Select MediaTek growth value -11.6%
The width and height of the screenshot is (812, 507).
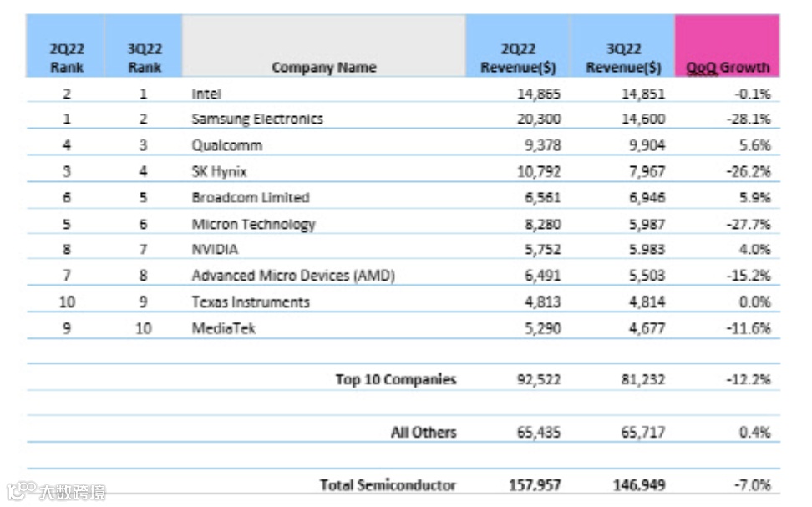[749, 328]
